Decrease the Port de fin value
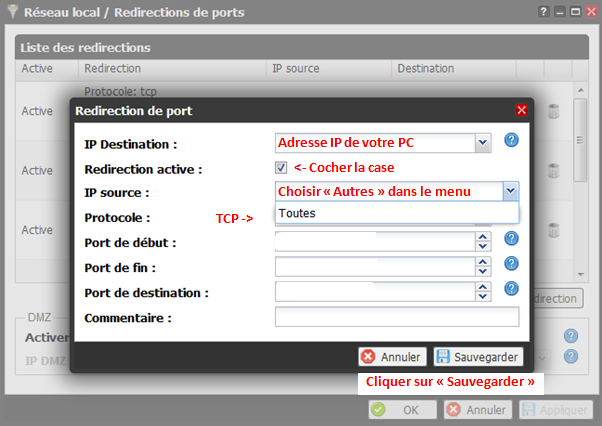The height and width of the screenshot is (426, 602). 482,271
